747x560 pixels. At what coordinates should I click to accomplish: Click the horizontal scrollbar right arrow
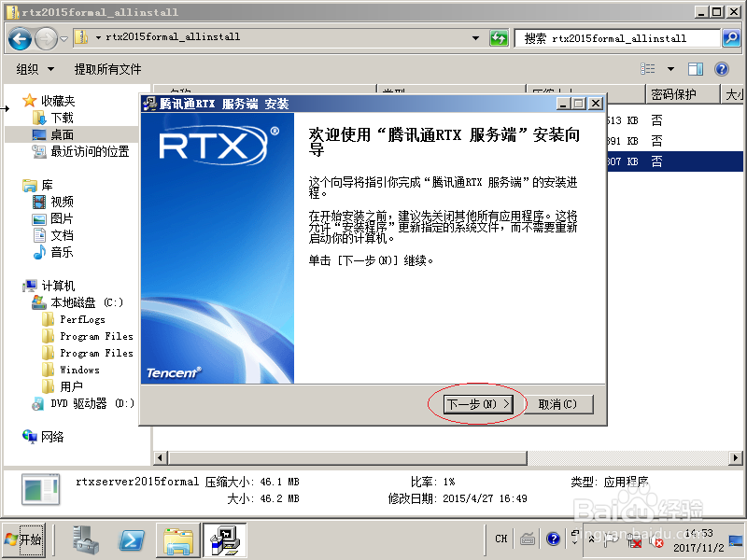(736, 457)
